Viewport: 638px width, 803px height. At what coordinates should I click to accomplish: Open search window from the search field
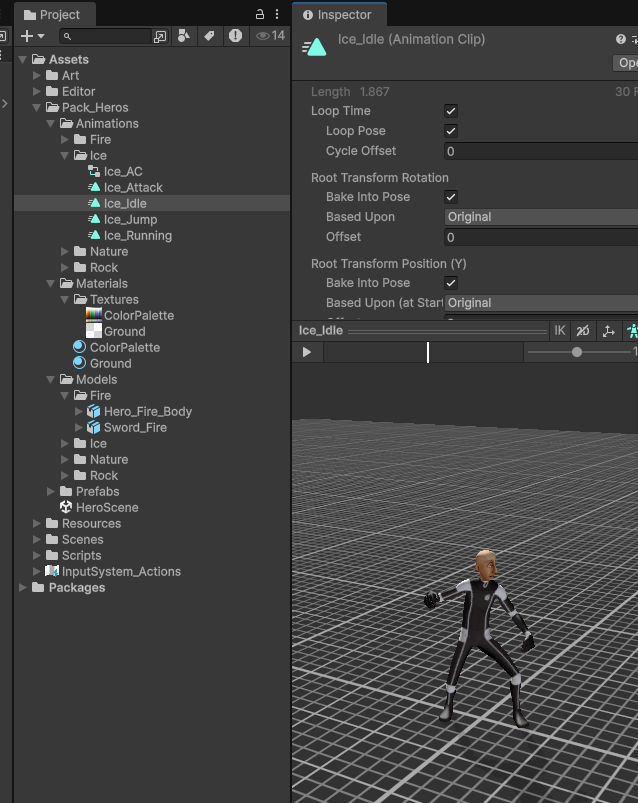pos(160,36)
